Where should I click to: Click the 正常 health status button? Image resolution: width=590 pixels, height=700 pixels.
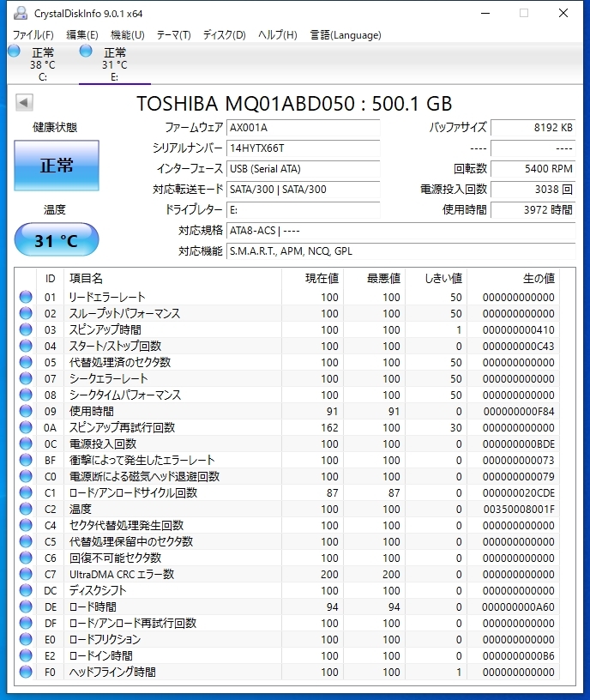point(57,166)
